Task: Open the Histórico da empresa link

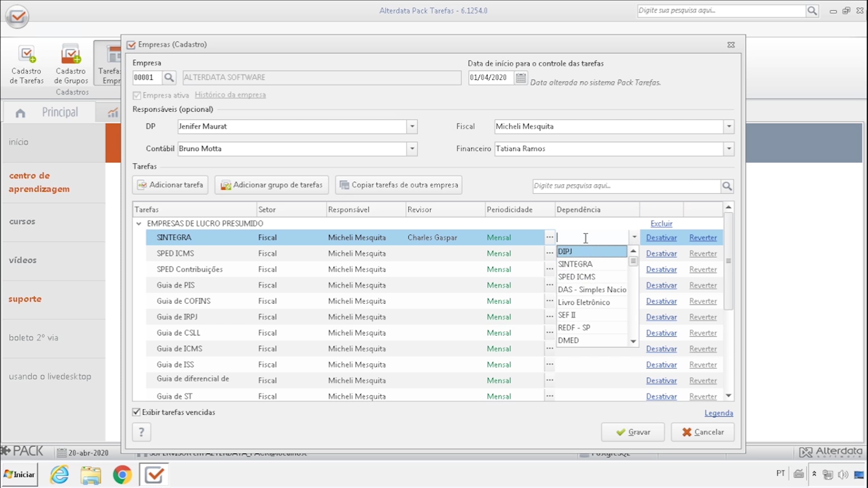Action: coord(230,95)
